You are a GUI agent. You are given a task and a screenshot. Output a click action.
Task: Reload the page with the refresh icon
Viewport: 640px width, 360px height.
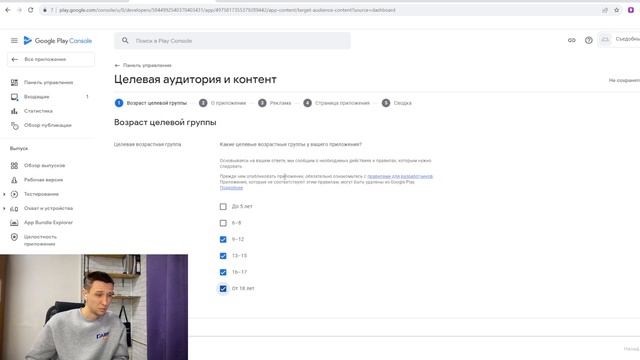[x=31, y=10]
